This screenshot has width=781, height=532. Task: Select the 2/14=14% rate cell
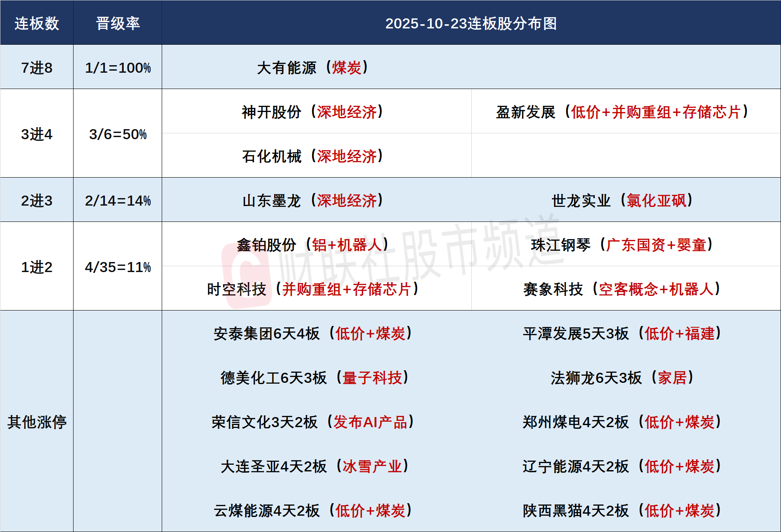point(118,201)
